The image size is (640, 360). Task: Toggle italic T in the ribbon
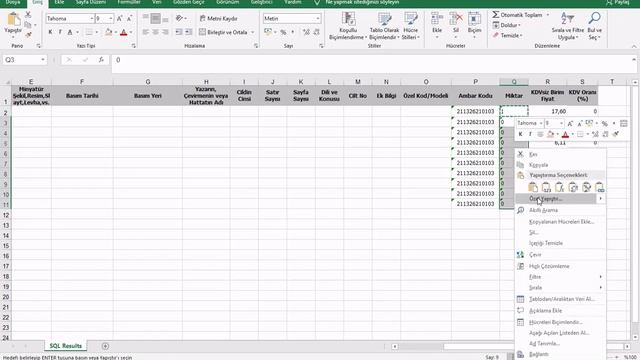tap(60, 32)
